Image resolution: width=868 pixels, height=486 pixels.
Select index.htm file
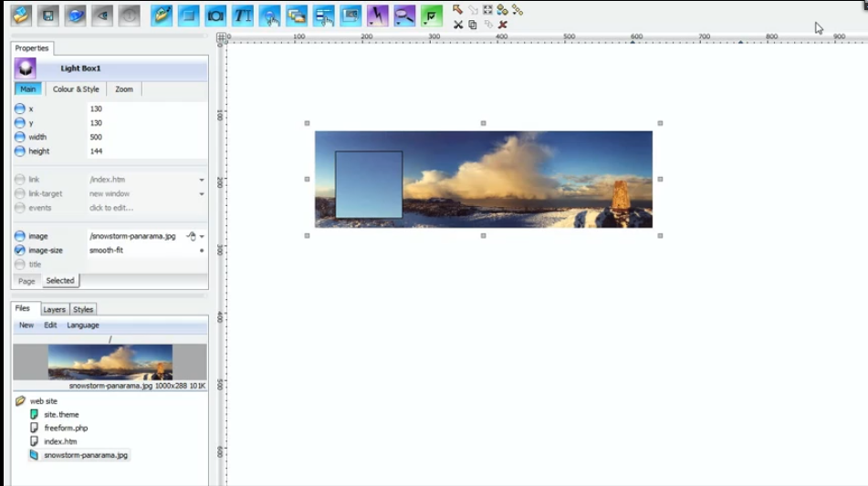pyautogui.click(x=60, y=441)
